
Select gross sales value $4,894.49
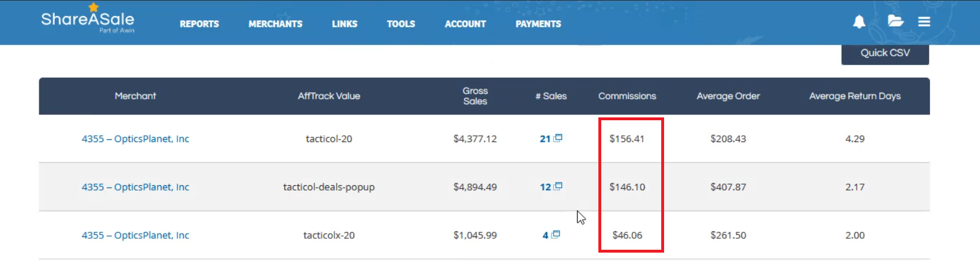(475, 187)
